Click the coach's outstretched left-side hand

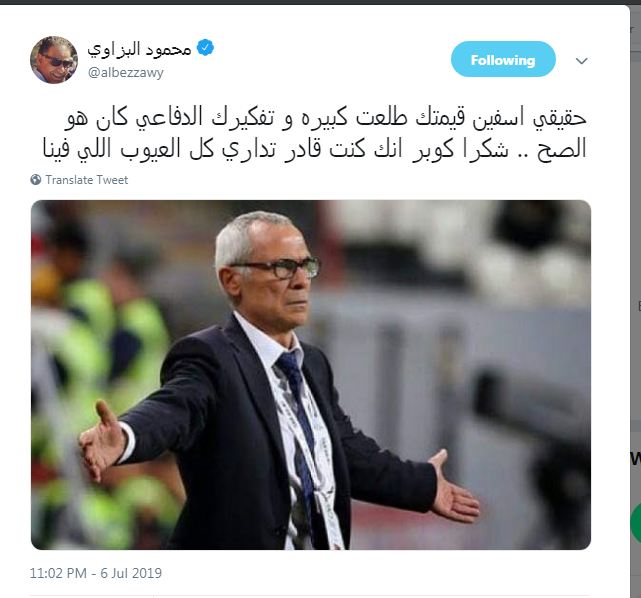tap(103, 441)
